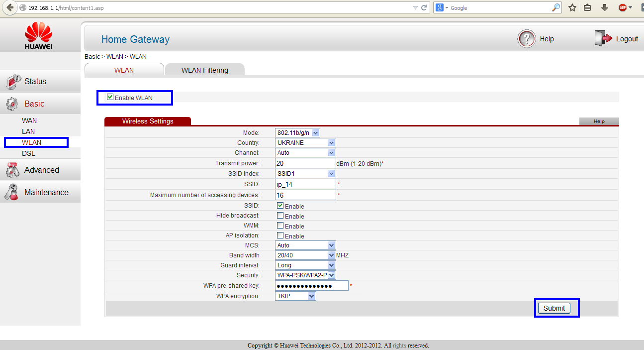Toggle the SSID Enable checkbox
Viewport: 644px width, 350px height.
click(x=280, y=206)
